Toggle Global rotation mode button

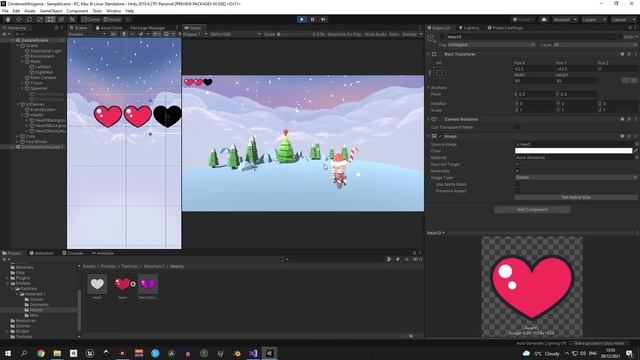pos(112,20)
